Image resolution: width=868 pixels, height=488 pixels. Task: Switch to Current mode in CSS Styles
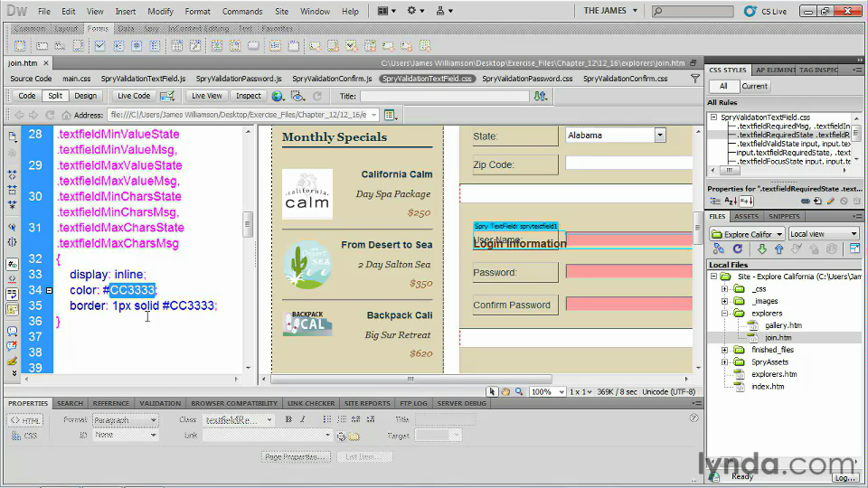click(x=754, y=86)
